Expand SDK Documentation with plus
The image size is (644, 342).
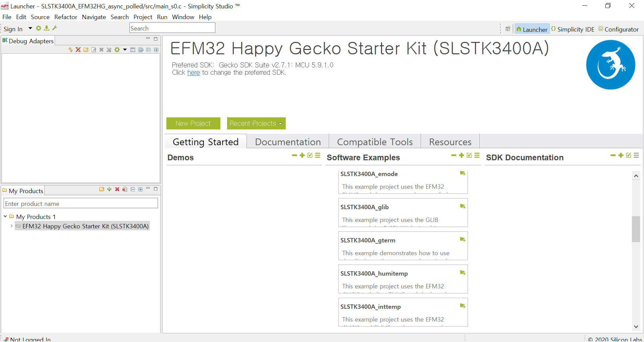621,155
